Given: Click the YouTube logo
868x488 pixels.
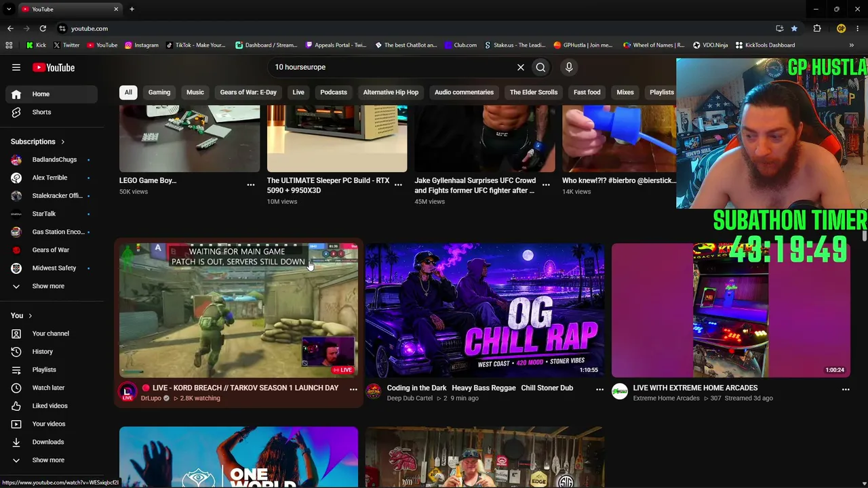Looking at the screenshot, I should coord(54,67).
